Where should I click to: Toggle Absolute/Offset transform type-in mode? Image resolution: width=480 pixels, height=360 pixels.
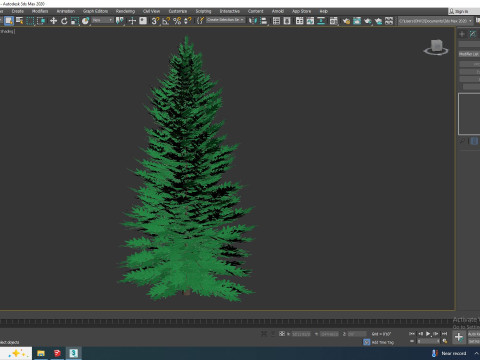282,333
